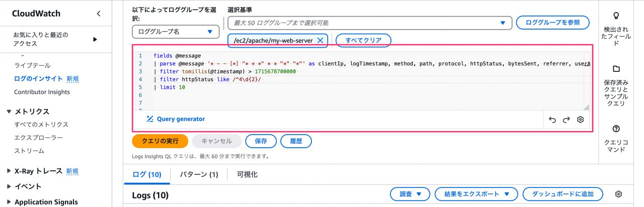Expand the X-Ray トレース section
Viewport: 644px width, 207px height.
coord(9,171)
